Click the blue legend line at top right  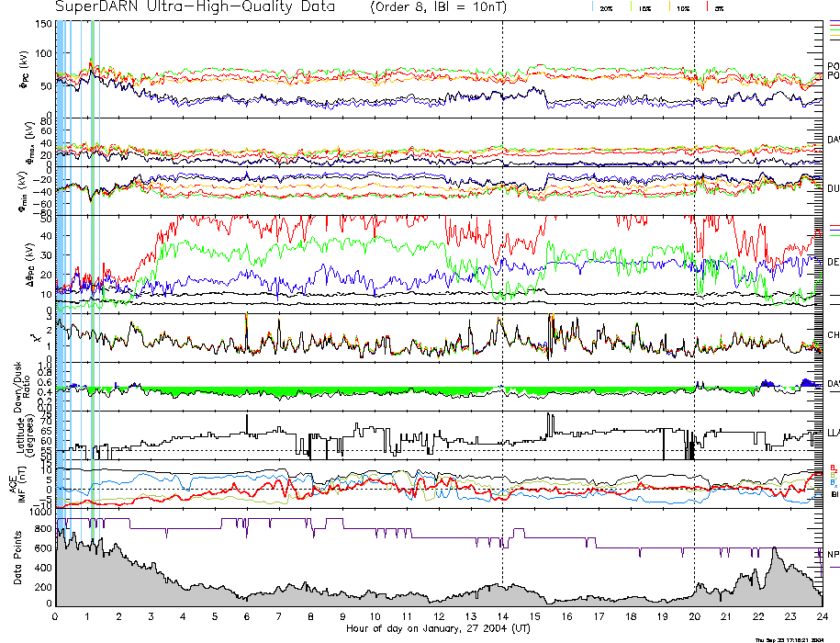coord(834,21)
